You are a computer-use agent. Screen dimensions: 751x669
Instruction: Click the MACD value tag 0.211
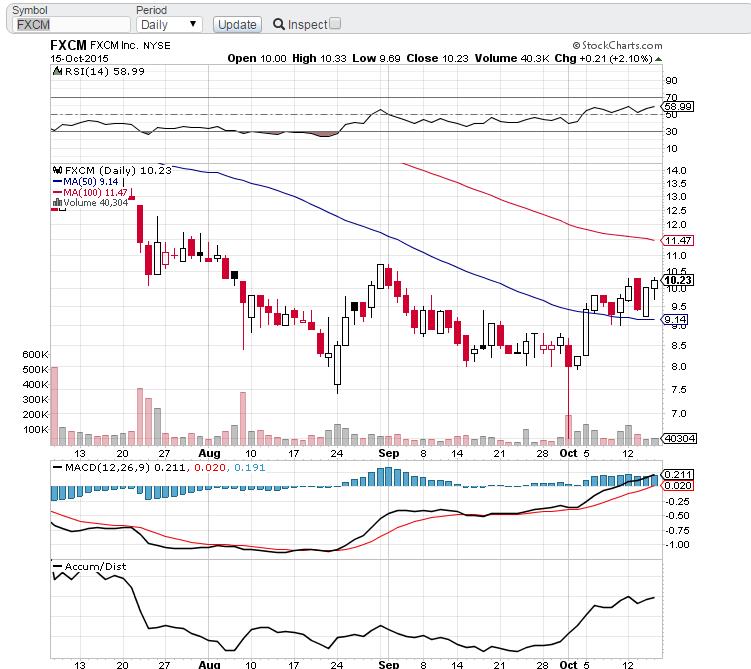click(677, 475)
